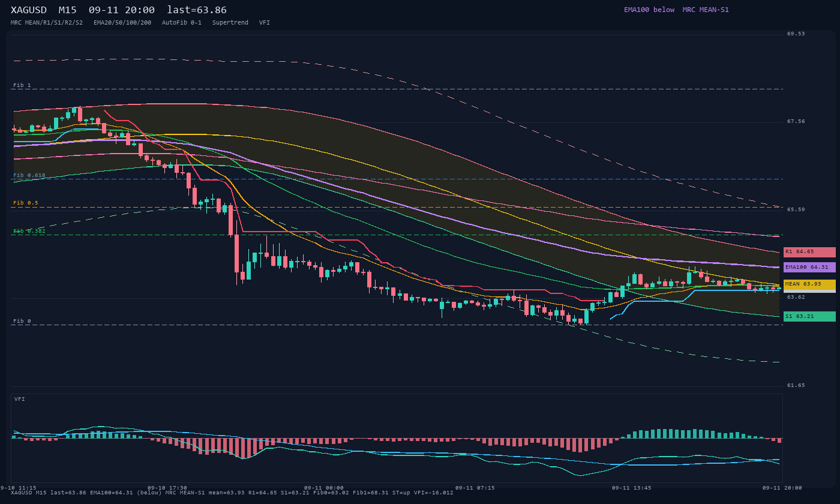Select the VFI label in indicator list

[x=265, y=23]
